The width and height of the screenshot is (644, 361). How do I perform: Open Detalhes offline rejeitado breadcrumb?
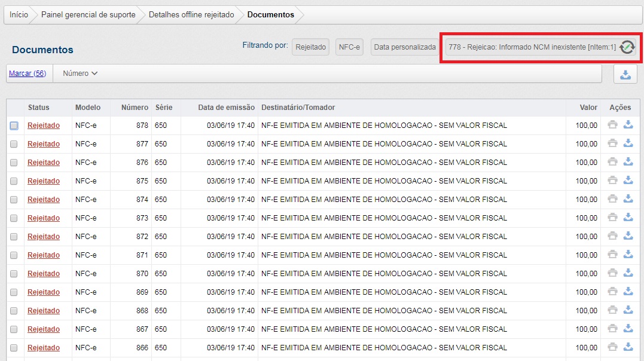pyautogui.click(x=191, y=15)
